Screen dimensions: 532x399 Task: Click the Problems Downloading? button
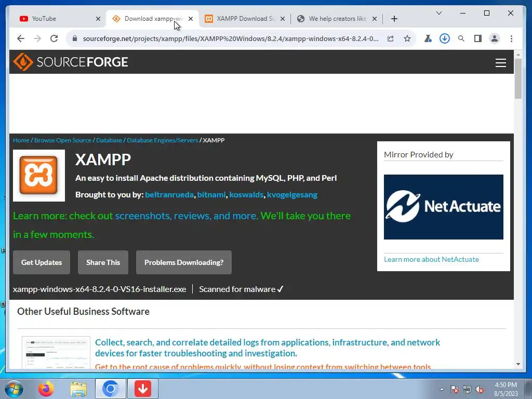(x=184, y=262)
